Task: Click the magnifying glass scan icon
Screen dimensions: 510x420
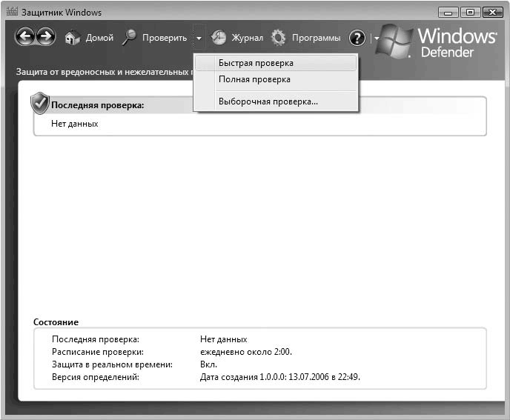Action: [x=129, y=38]
